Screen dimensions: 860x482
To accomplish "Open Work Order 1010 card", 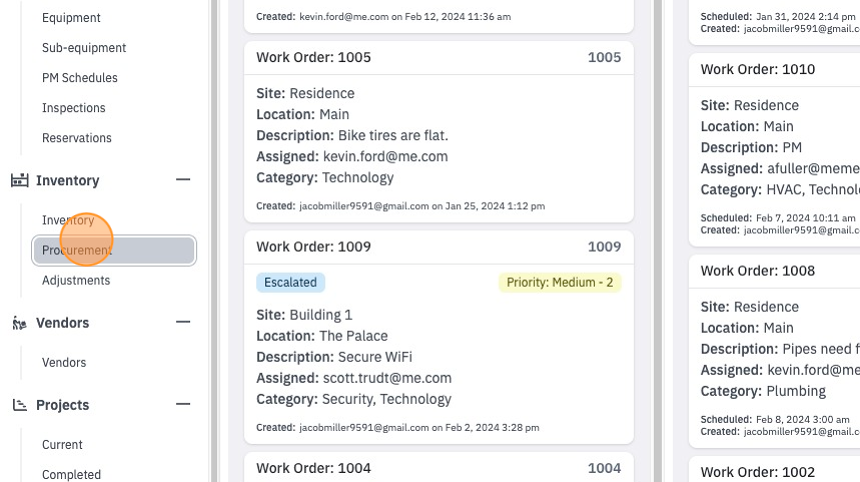I will [774, 70].
